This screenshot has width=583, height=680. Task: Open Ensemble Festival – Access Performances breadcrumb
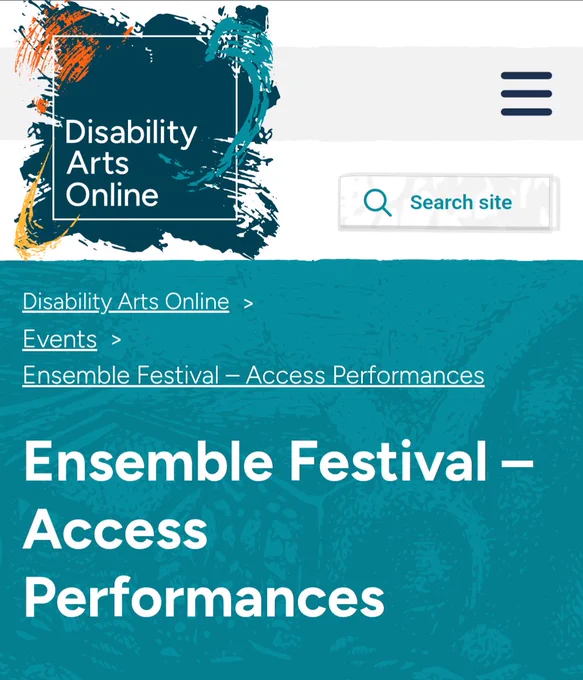pyautogui.click(x=253, y=376)
